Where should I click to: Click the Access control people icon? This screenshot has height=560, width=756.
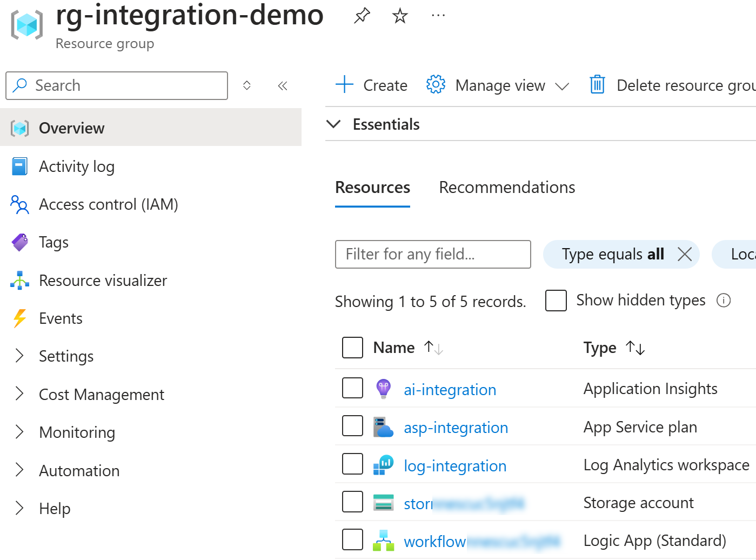20,204
